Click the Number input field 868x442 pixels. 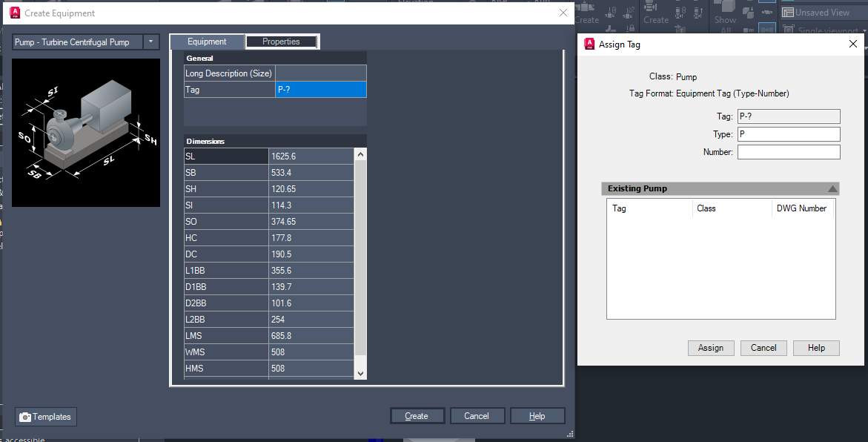click(x=788, y=151)
